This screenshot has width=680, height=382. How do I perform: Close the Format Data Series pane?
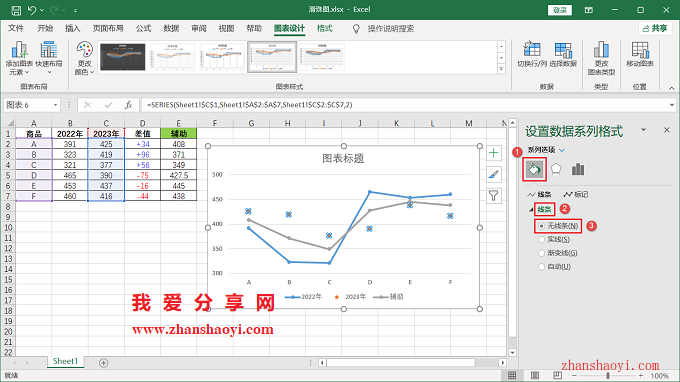coord(667,130)
